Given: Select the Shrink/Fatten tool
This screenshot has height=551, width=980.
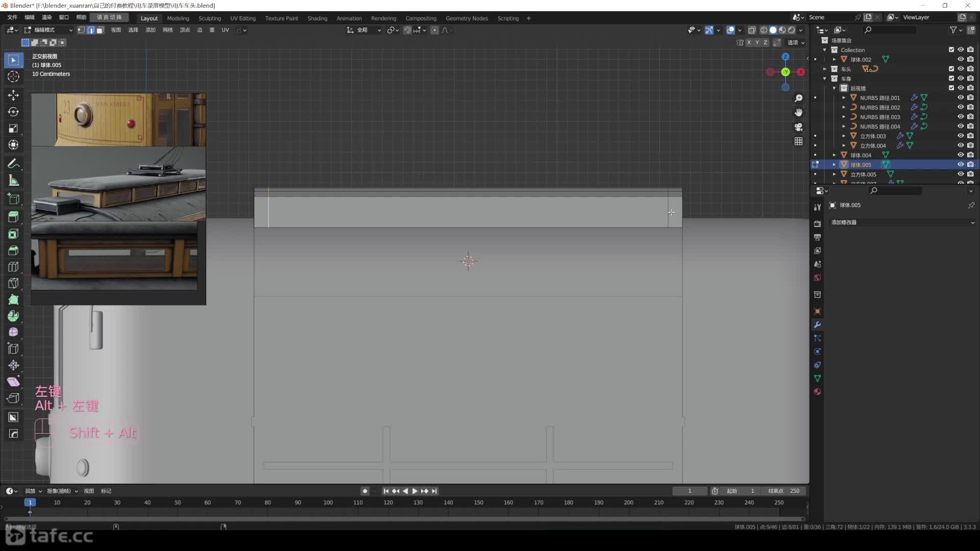Looking at the screenshot, I should 14,365.
